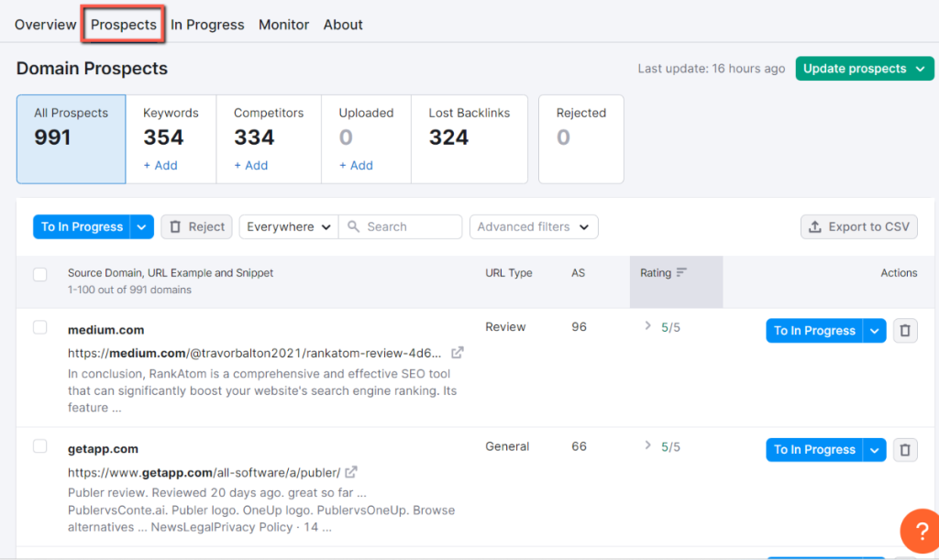Select the All Prospects 991 card
This screenshot has width=939, height=560.
(72, 138)
